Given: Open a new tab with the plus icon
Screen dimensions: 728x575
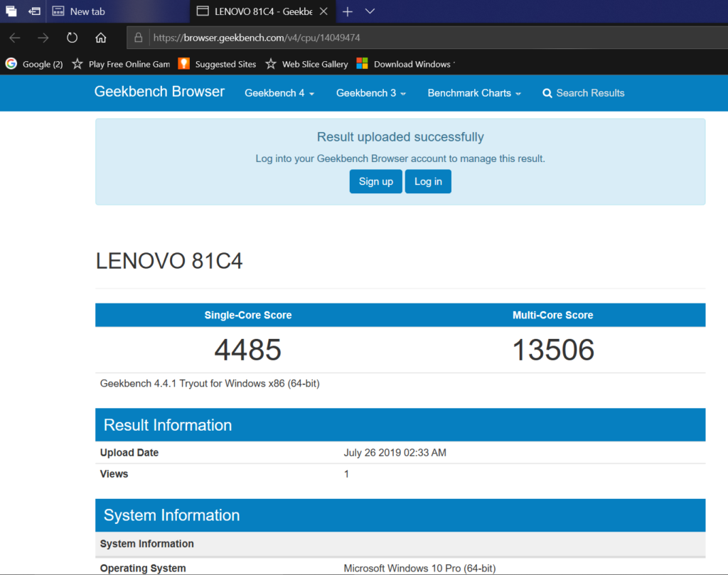Looking at the screenshot, I should point(347,11).
